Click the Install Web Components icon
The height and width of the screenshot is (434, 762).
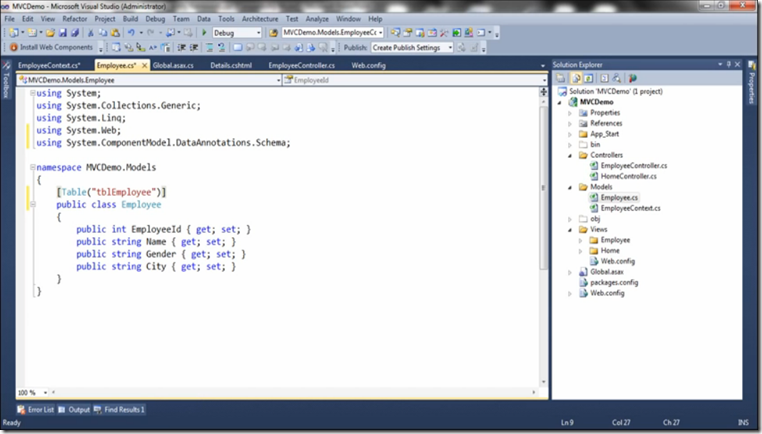pos(14,47)
